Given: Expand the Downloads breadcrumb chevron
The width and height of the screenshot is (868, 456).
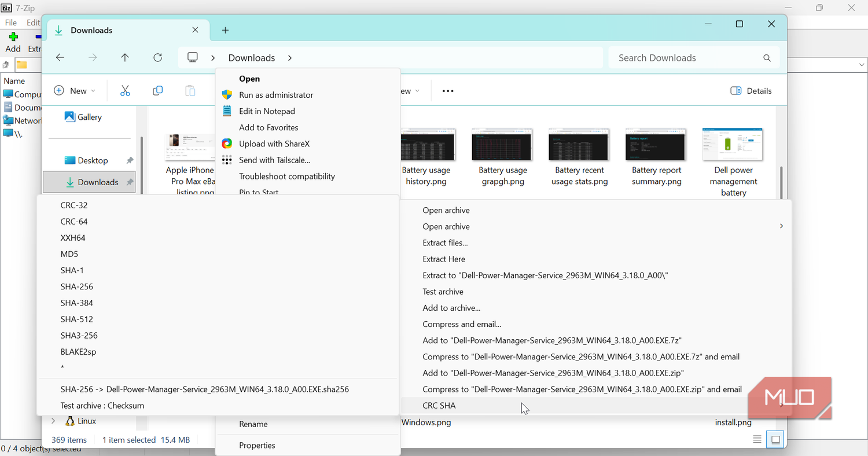Looking at the screenshot, I should click(x=290, y=58).
